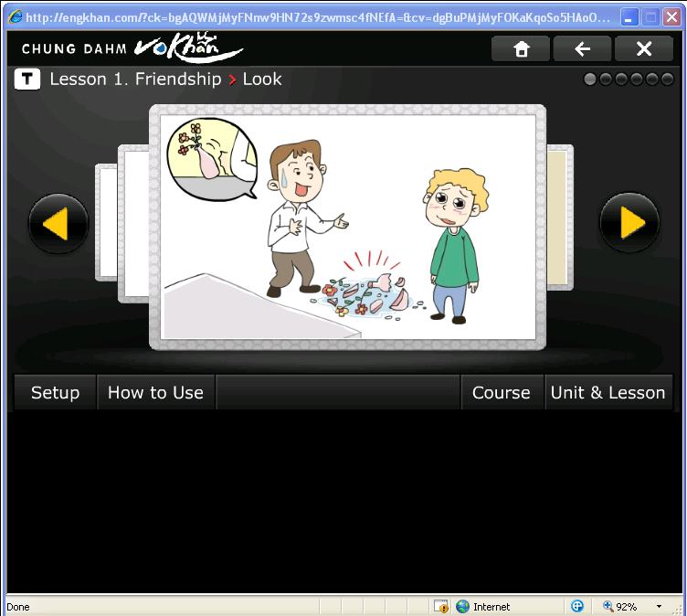Click Lesson 1. Friendship breadcrumb text
The width and height of the screenshot is (687, 616).
click(x=135, y=80)
